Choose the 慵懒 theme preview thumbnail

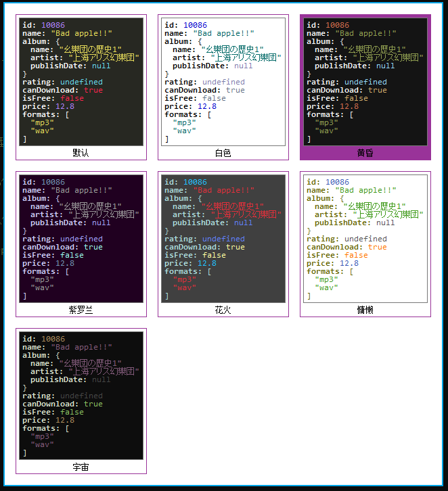click(x=365, y=238)
